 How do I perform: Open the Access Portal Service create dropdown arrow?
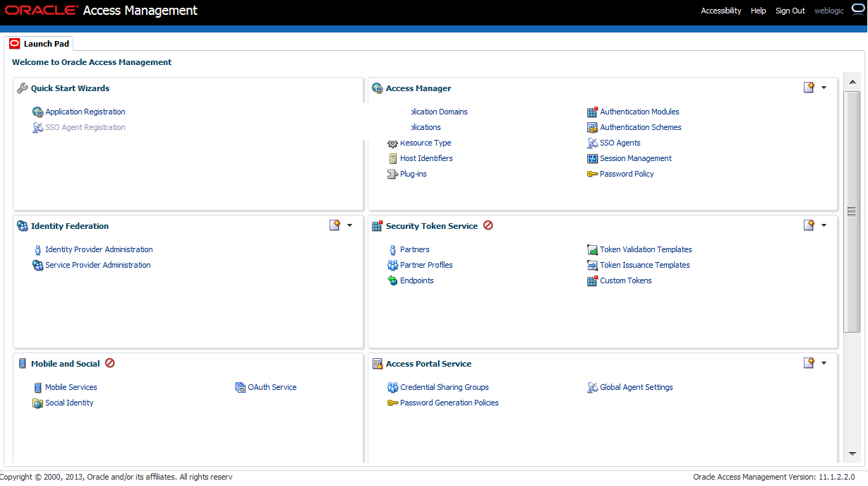coord(824,364)
